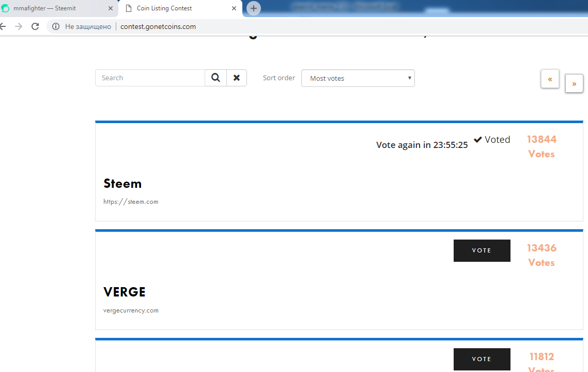
Task: Open the vergecurrency.com link
Action: (131, 310)
